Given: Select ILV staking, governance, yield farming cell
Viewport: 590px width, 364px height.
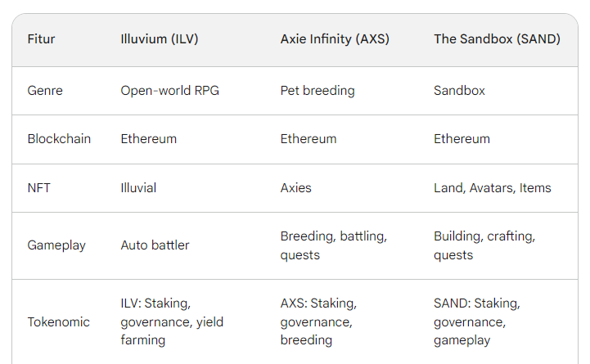Looking at the screenshot, I should pyautogui.click(x=172, y=322).
